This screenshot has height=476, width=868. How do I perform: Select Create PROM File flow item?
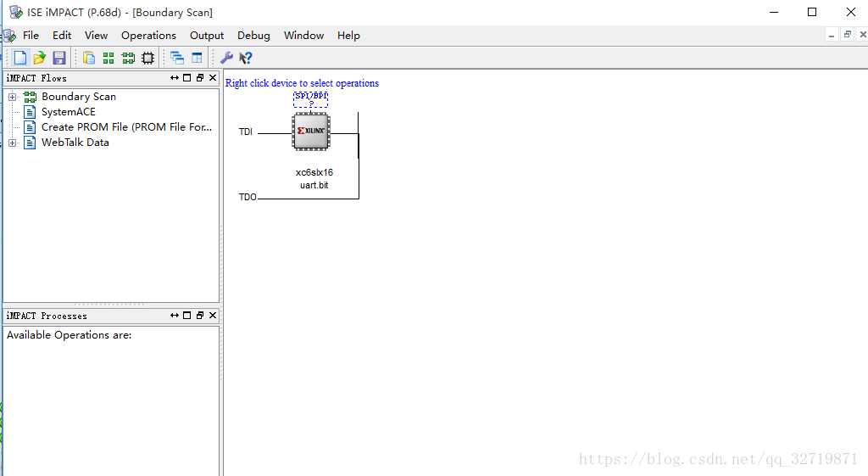[x=127, y=127]
